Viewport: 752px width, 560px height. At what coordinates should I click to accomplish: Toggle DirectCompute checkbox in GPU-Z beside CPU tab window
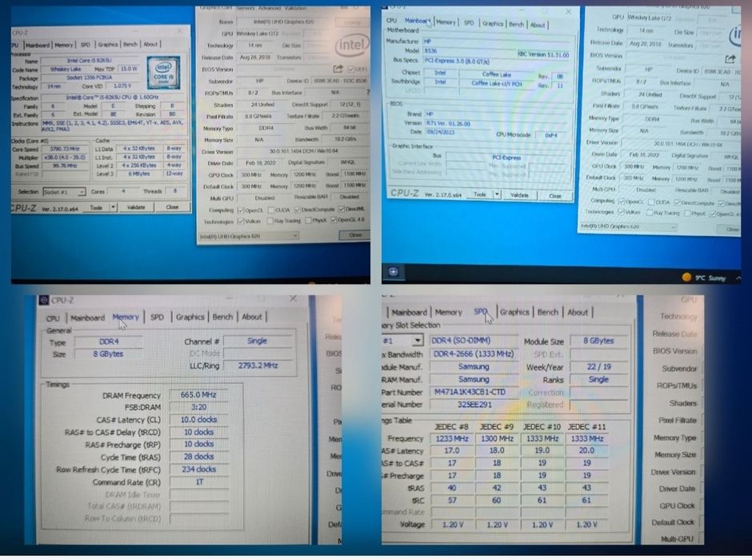click(298, 210)
